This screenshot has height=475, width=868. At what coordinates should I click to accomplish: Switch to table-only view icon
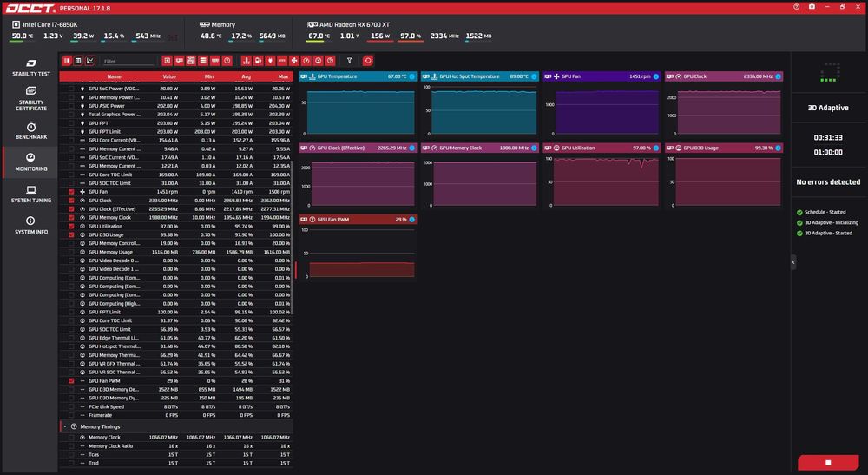pyautogui.click(x=78, y=60)
